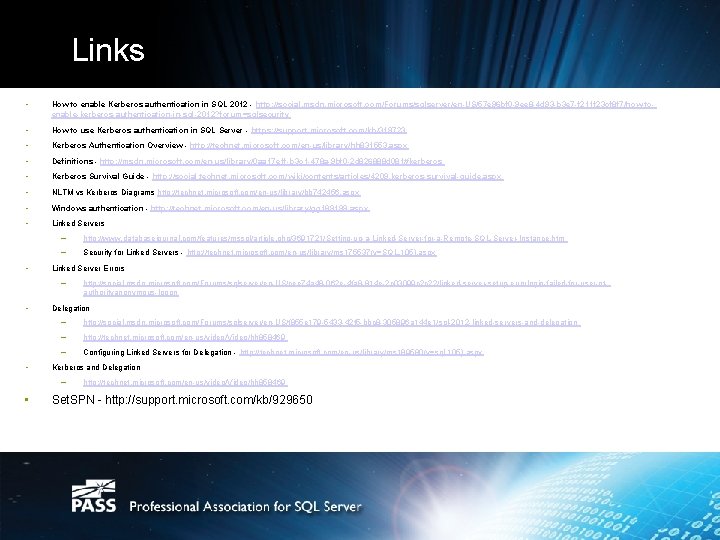Open the Definitions msdn library link
The image size is (720, 540).
tap(272, 162)
